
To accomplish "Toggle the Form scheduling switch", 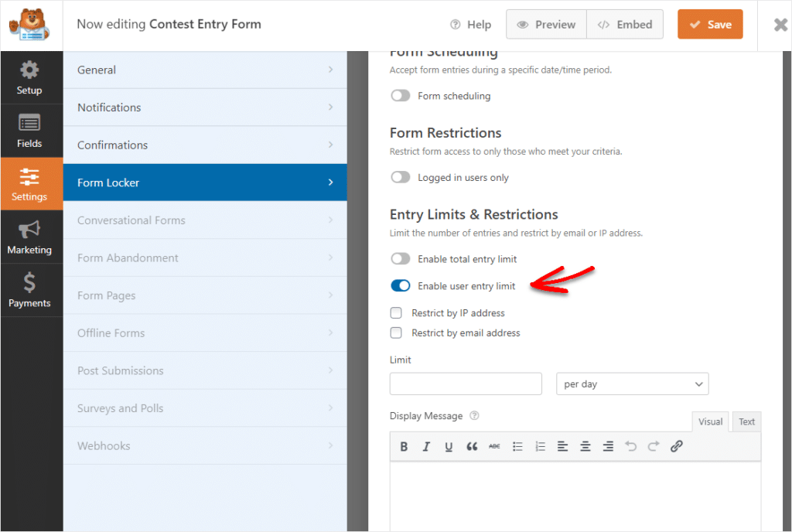I will 401,95.
